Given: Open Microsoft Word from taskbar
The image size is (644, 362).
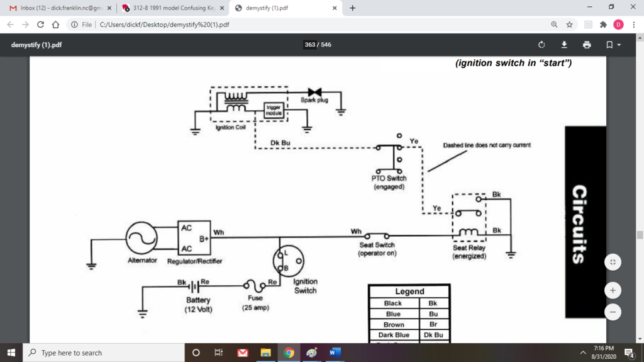Looking at the screenshot, I should [335, 353].
